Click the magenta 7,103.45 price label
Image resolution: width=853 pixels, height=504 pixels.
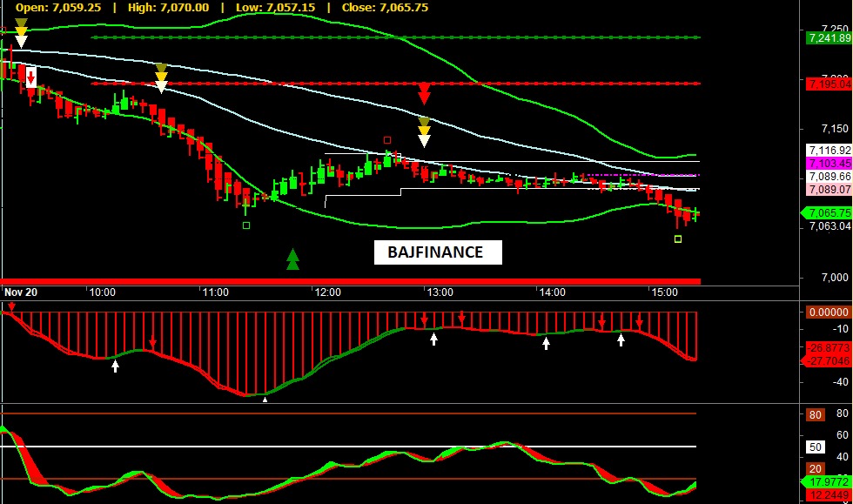point(828,164)
